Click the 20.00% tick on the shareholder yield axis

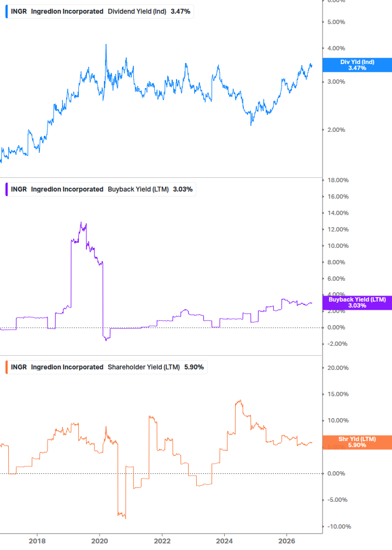(x=338, y=368)
